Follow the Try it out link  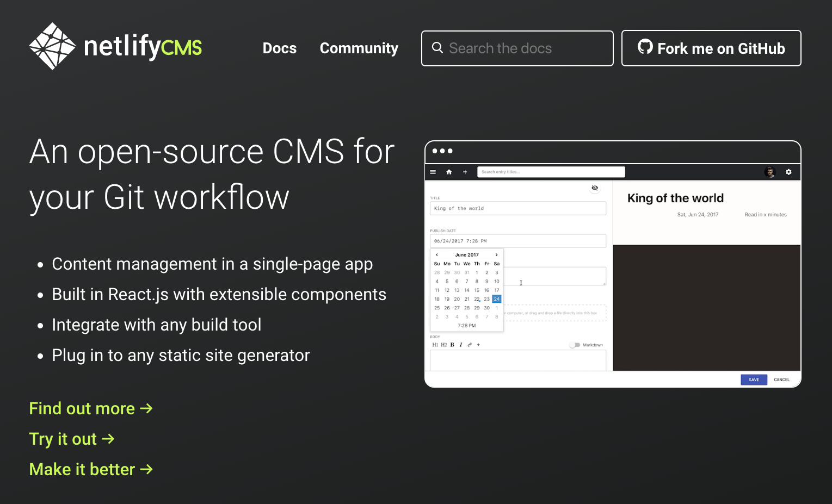(x=72, y=439)
